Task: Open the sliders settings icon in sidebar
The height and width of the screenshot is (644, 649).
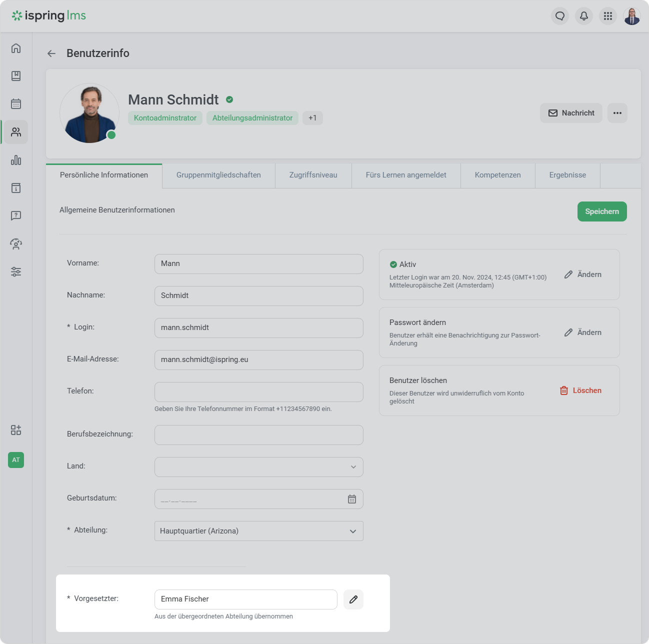Action: pos(16,272)
